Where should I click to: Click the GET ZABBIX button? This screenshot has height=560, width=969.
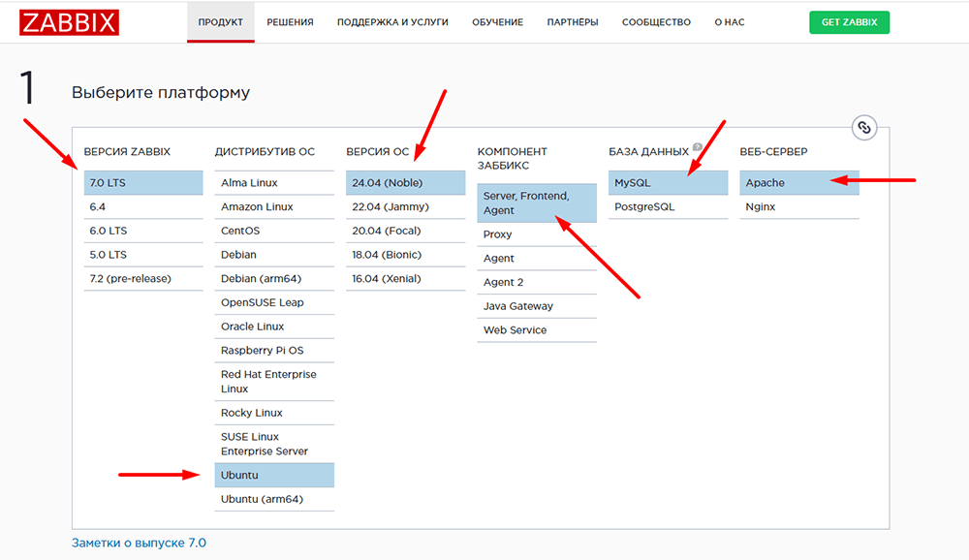(849, 22)
